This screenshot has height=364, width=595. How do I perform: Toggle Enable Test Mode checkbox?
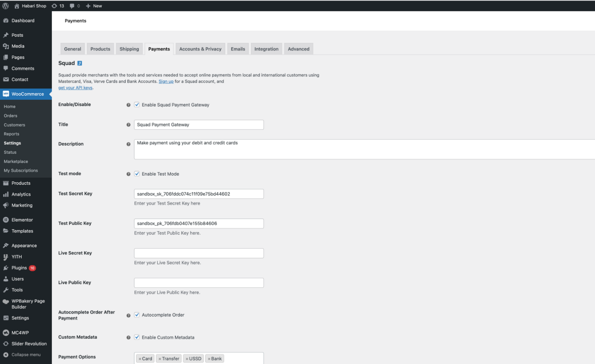137,174
